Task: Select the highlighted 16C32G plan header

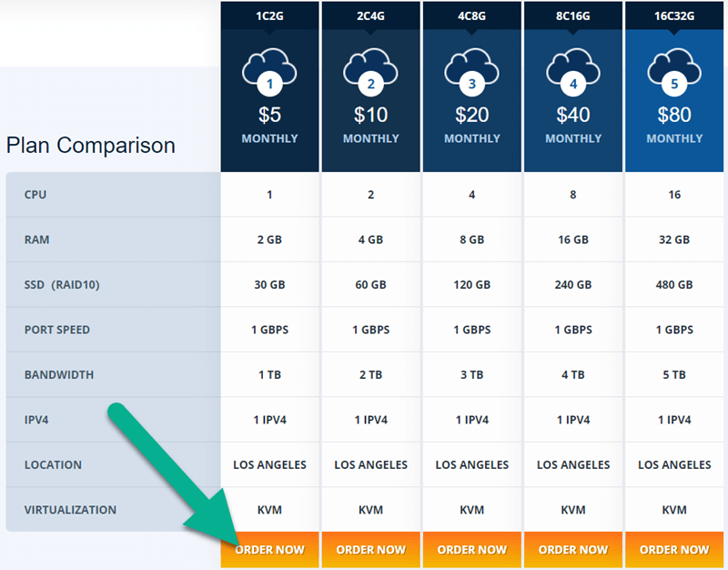Action: point(673,15)
